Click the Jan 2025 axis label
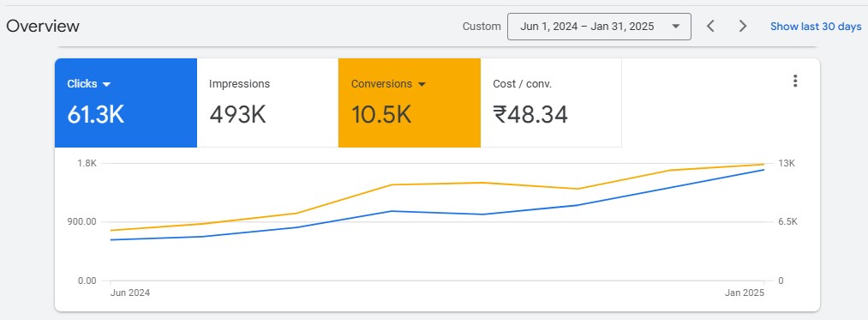This screenshot has height=320, width=868. click(745, 293)
